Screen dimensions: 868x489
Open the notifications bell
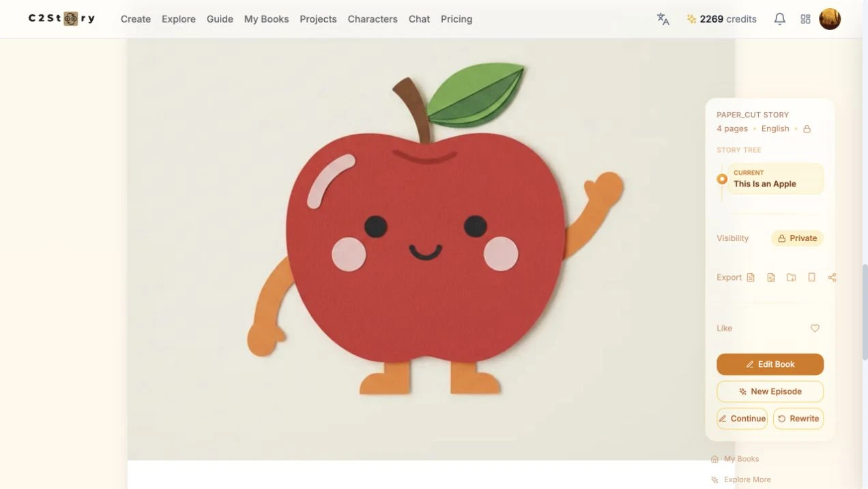click(x=779, y=19)
